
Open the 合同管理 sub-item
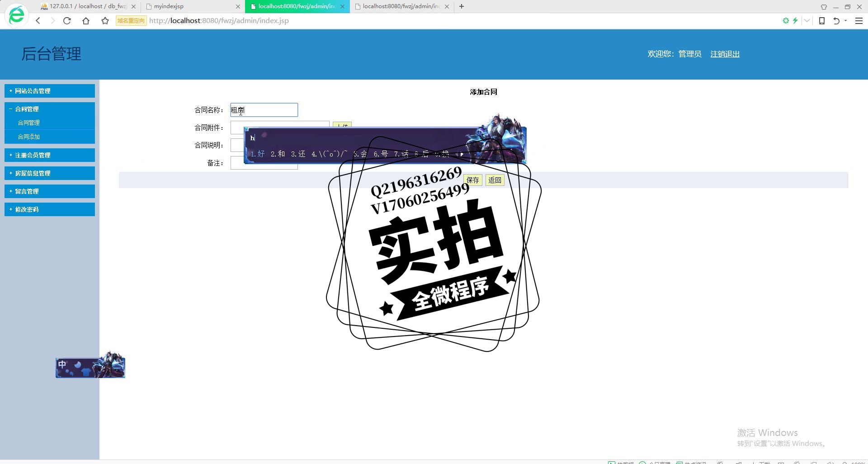coord(29,123)
